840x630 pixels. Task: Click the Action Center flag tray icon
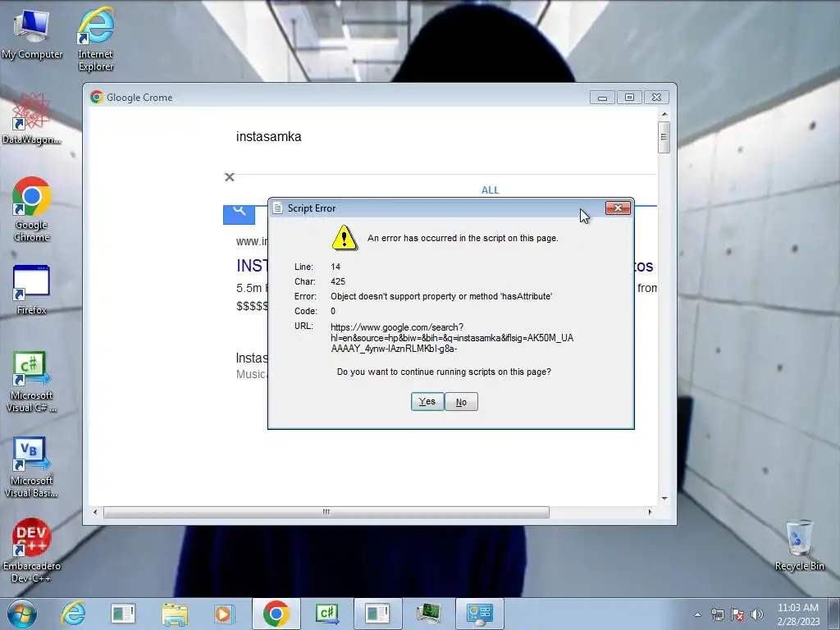737,614
